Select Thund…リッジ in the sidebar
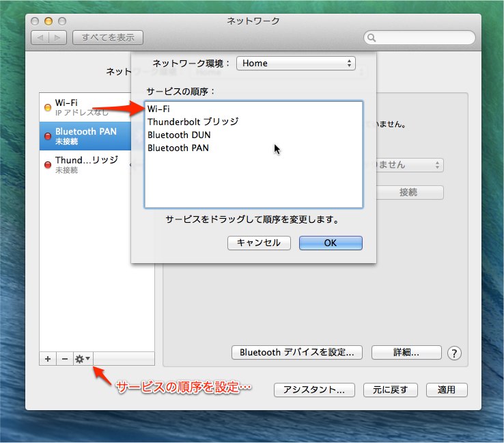Screen dimensions: 504x443 (x=85, y=165)
